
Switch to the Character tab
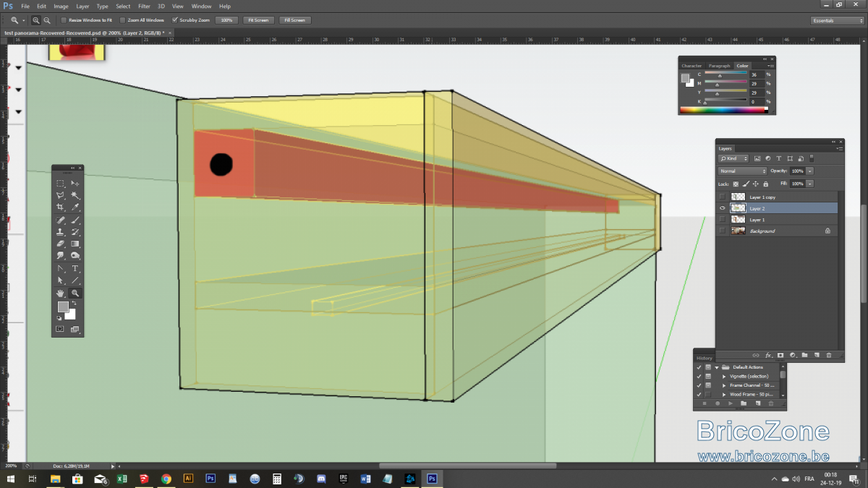(x=692, y=66)
